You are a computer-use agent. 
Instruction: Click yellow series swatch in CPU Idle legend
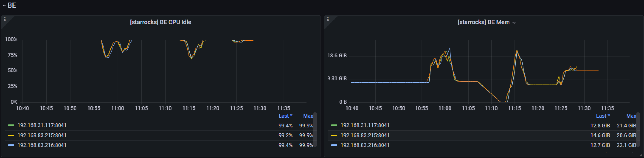pos(11,135)
